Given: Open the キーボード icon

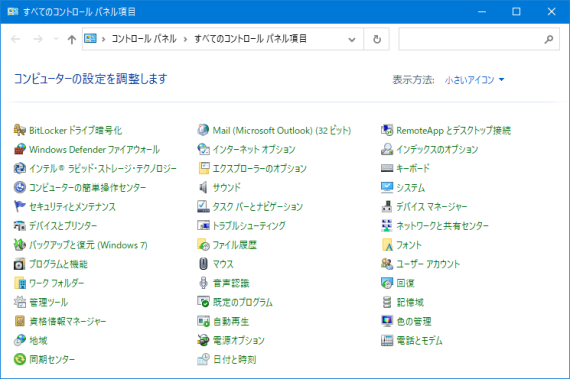Looking at the screenshot, I should pyautogui.click(x=387, y=168).
